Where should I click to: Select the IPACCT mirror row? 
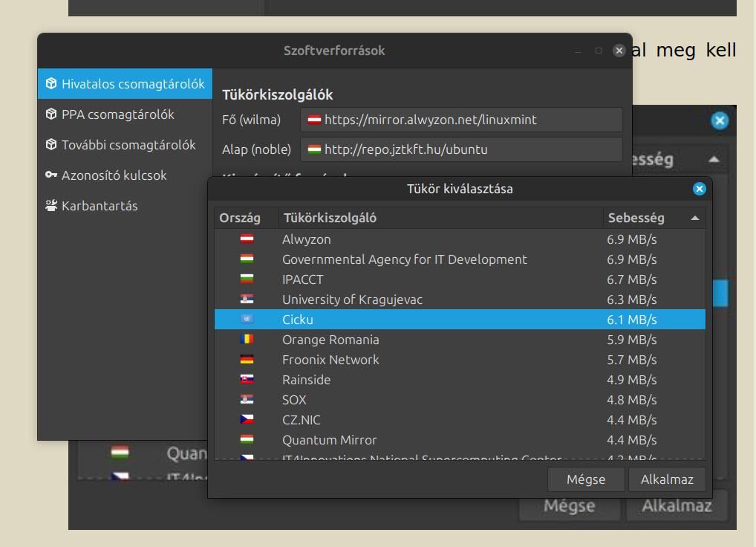[460, 279]
